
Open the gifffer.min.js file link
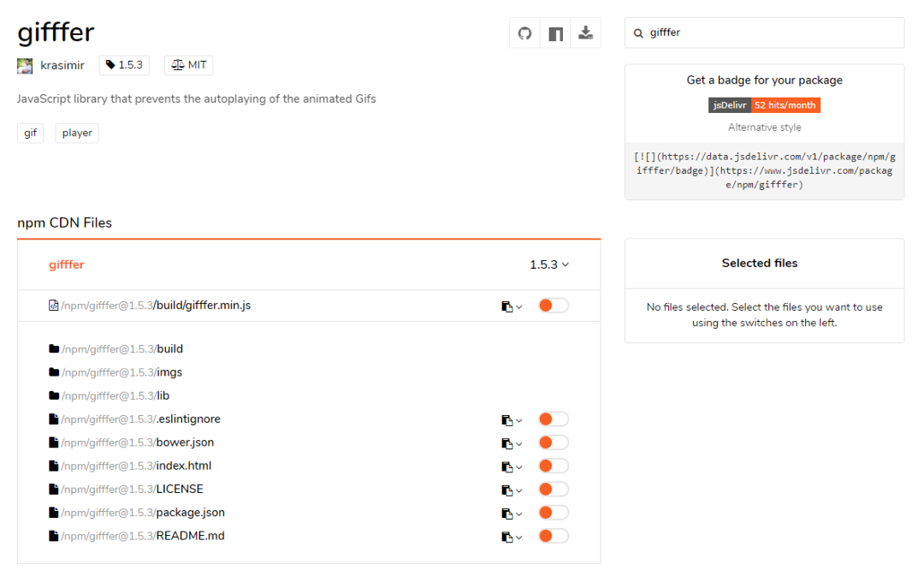(x=156, y=305)
